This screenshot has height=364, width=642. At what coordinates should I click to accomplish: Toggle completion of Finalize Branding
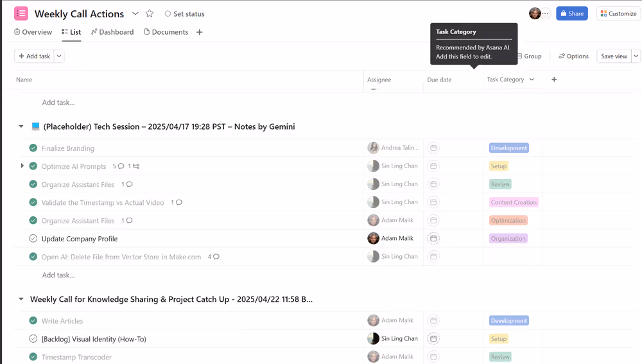point(33,148)
